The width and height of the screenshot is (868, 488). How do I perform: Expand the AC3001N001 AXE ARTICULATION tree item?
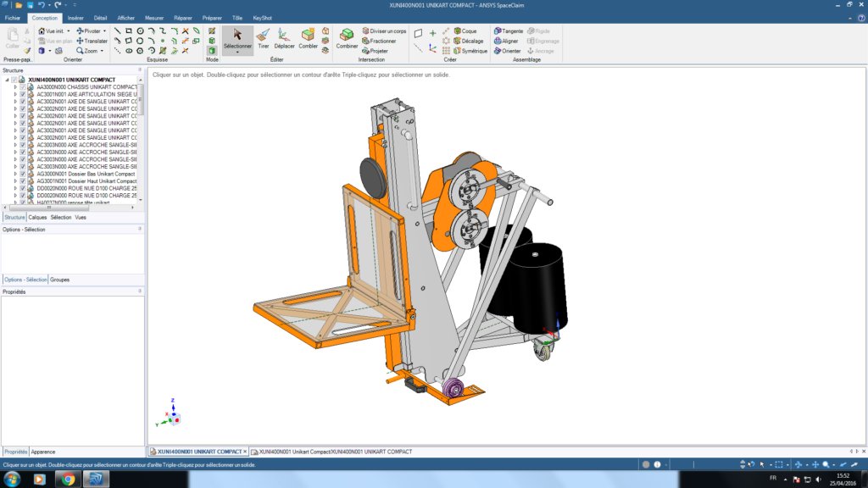click(15, 93)
